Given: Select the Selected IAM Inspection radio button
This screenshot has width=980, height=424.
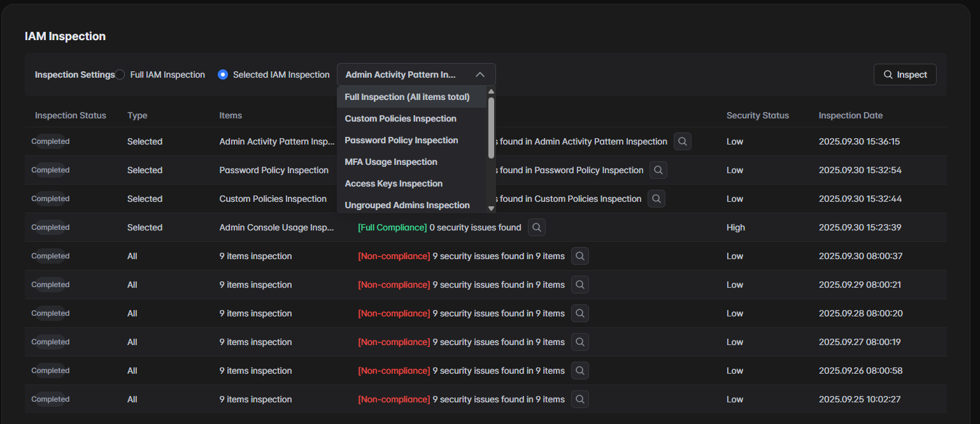Looking at the screenshot, I should click(223, 74).
